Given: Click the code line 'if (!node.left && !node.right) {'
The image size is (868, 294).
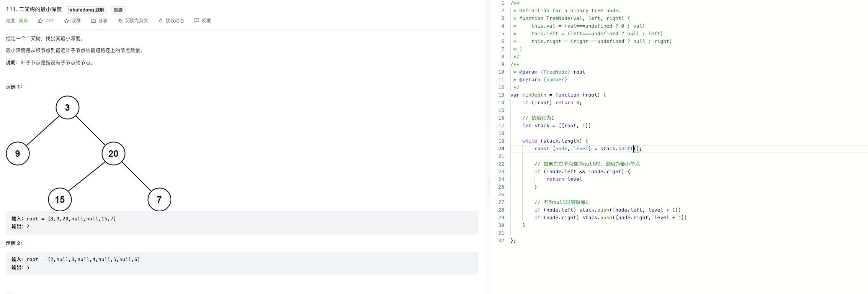Looking at the screenshot, I should [582, 172].
